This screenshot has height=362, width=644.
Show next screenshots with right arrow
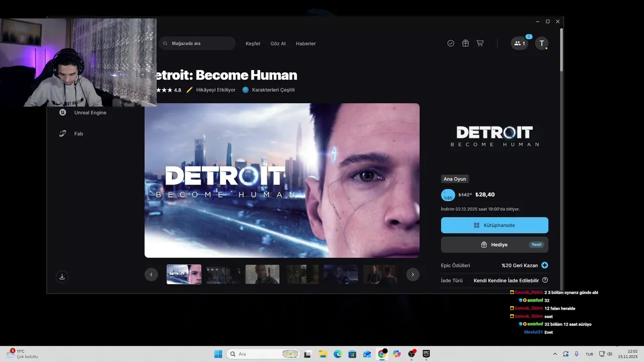(413, 275)
